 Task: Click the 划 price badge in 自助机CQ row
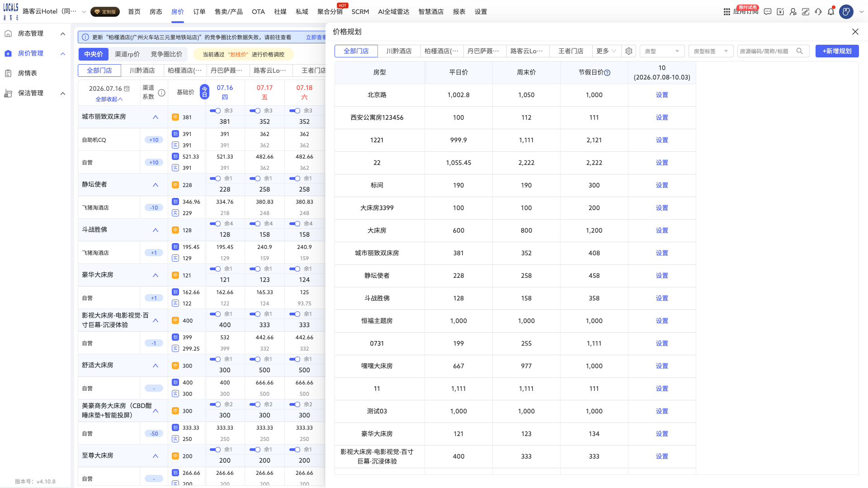click(x=175, y=134)
